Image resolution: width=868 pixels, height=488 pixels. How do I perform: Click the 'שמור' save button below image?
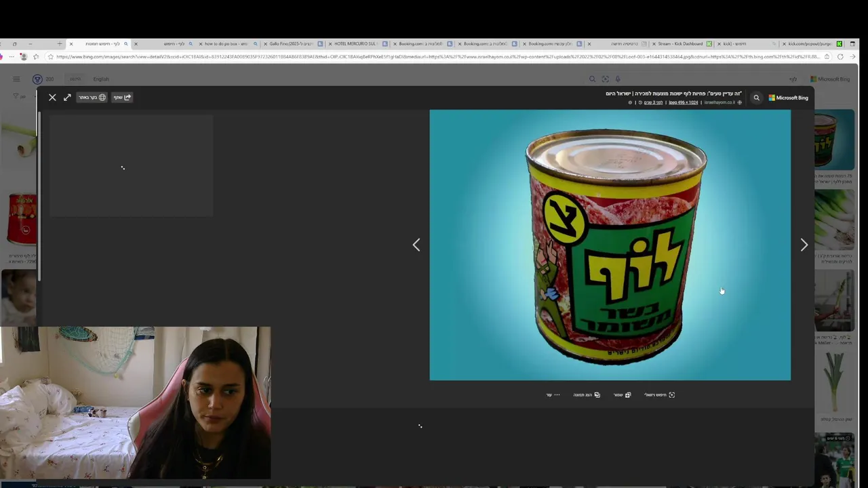(x=622, y=394)
